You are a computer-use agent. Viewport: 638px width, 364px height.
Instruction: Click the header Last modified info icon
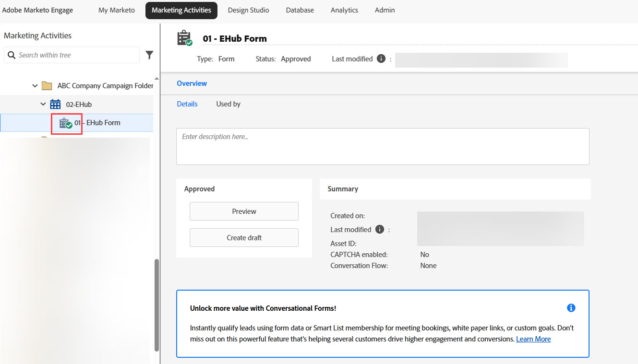click(x=381, y=59)
